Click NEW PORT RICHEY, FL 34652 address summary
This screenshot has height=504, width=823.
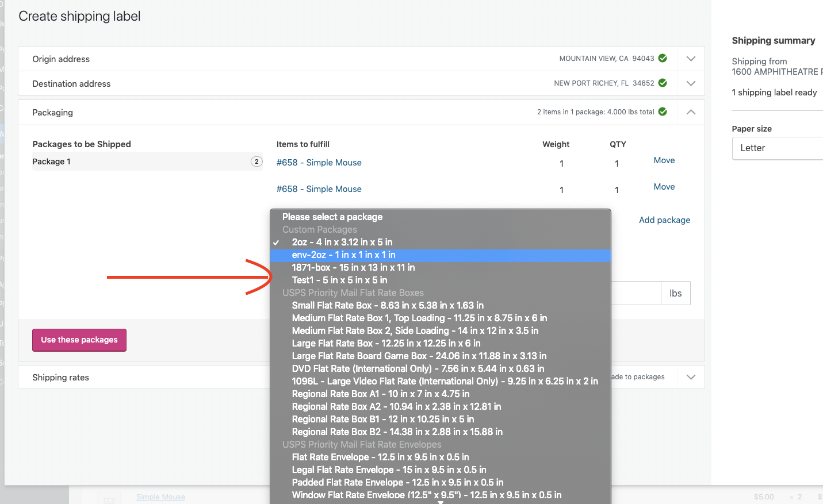pos(604,83)
